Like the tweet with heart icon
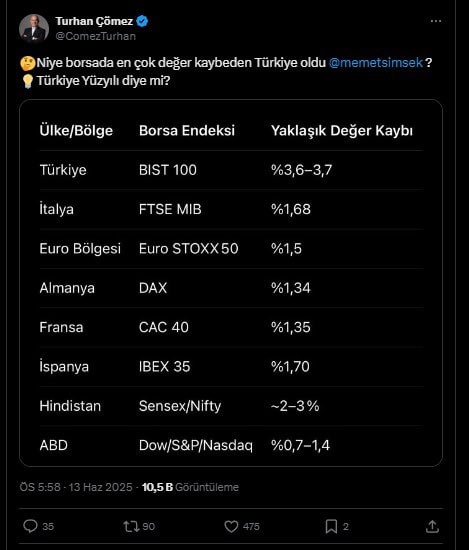This screenshot has height=550, width=469. pyautogui.click(x=231, y=526)
